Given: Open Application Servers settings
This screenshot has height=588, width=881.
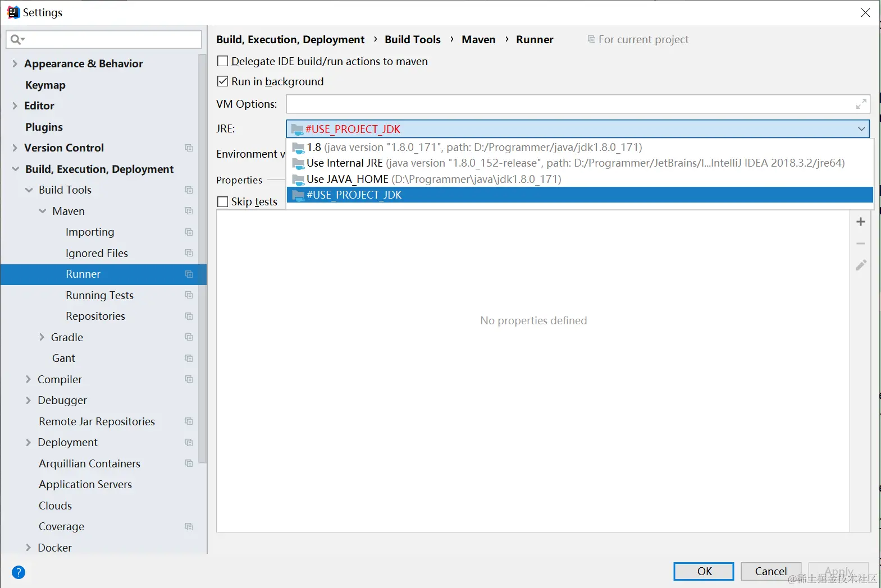Looking at the screenshot, I should click(x=85, y=485).
